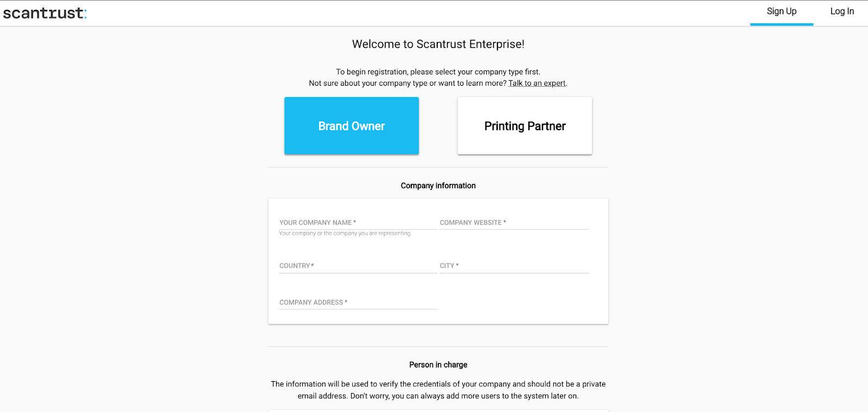Click the 'Not sure about your company type' text
The image size is (868, 412).
click(407, 83)
